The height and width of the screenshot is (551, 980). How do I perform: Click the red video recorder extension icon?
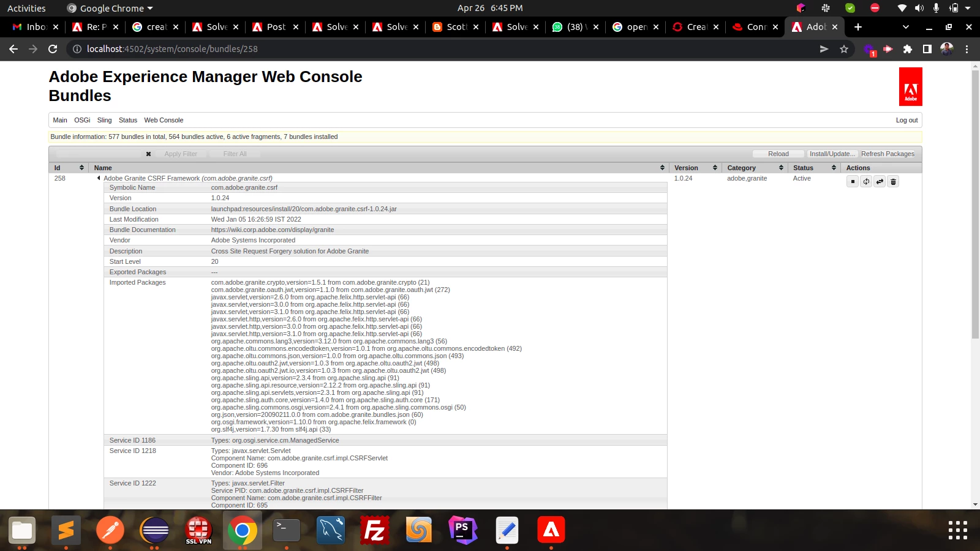pos(888,49)
